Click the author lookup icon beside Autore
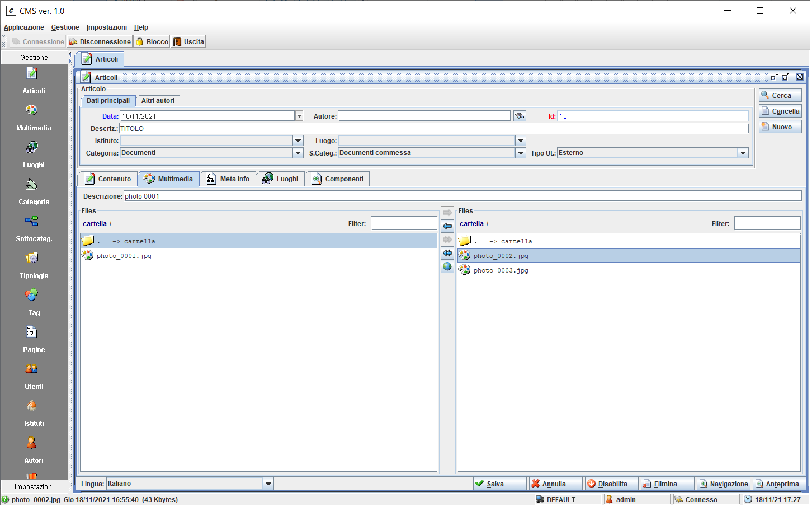Screen dimensions: 812x506 520,116
